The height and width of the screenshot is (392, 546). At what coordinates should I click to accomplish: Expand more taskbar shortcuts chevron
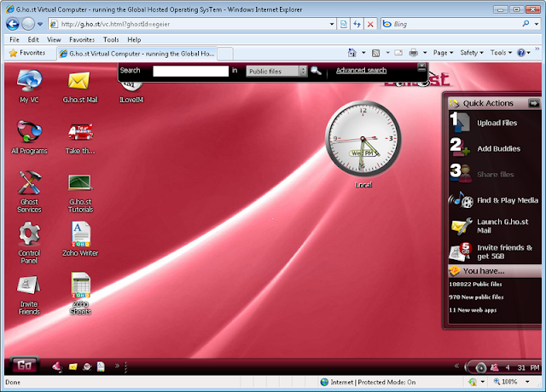(117, 366)
